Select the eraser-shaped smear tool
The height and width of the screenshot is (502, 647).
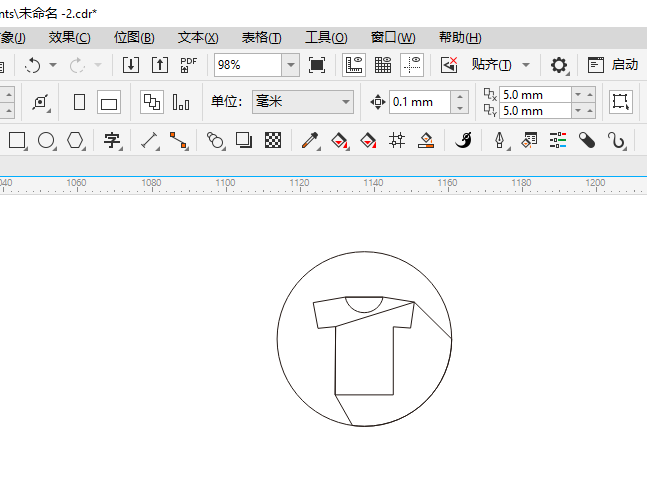pos(587,141)
